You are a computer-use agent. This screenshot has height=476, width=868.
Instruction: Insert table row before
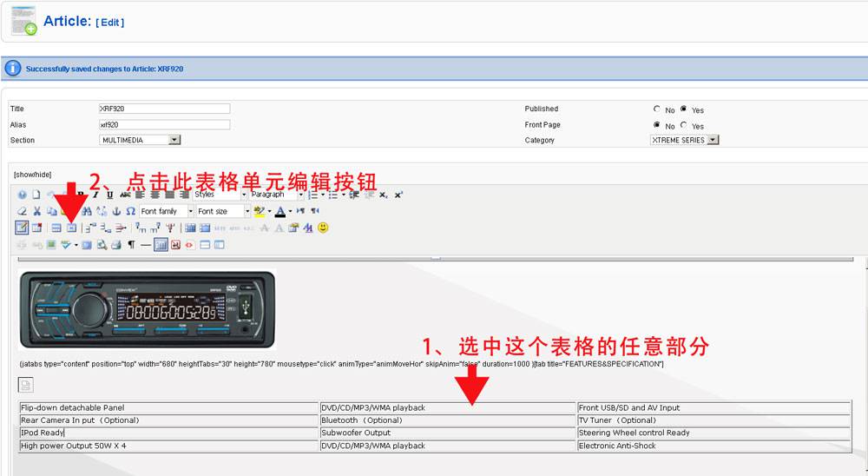point(89,228)
